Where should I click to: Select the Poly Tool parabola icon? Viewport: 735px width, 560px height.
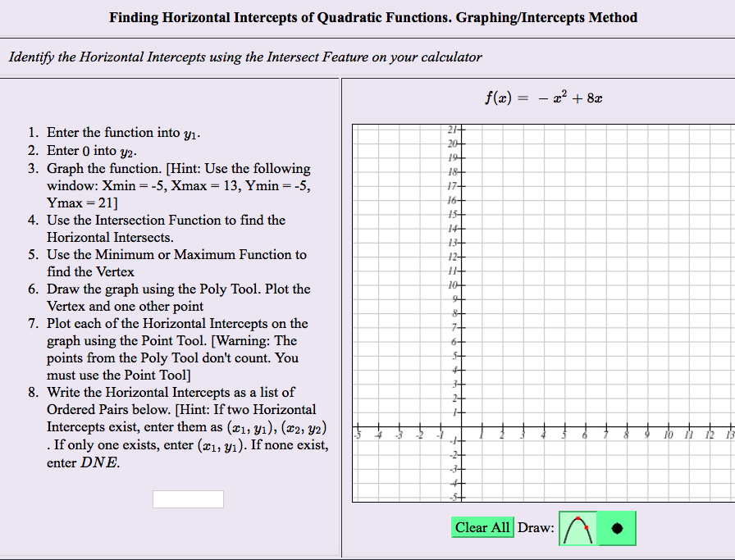point(577,528)
